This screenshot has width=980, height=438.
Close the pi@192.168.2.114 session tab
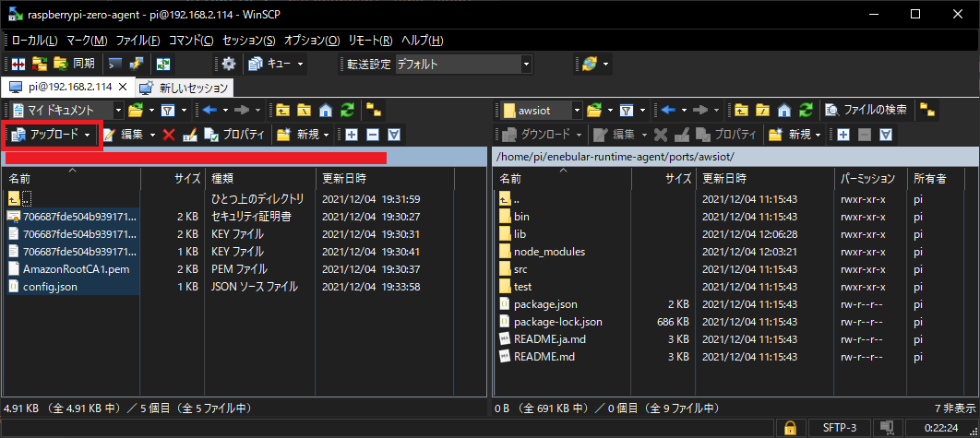(123, 87)
